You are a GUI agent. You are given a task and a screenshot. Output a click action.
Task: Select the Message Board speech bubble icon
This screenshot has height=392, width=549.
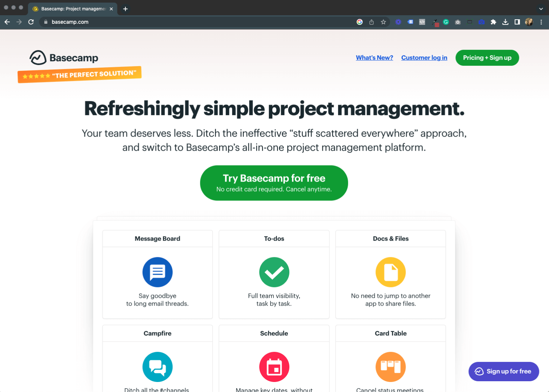coord(157,272)
